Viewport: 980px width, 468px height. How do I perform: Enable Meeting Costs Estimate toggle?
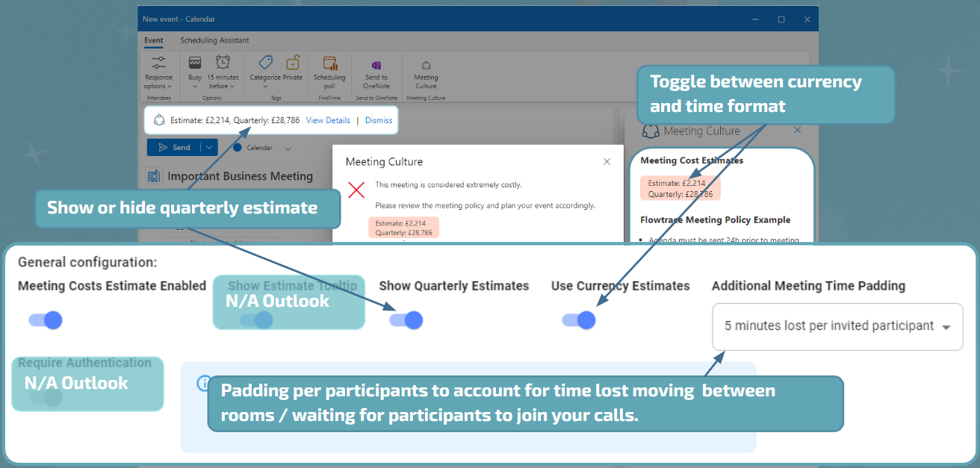[45, 319]
